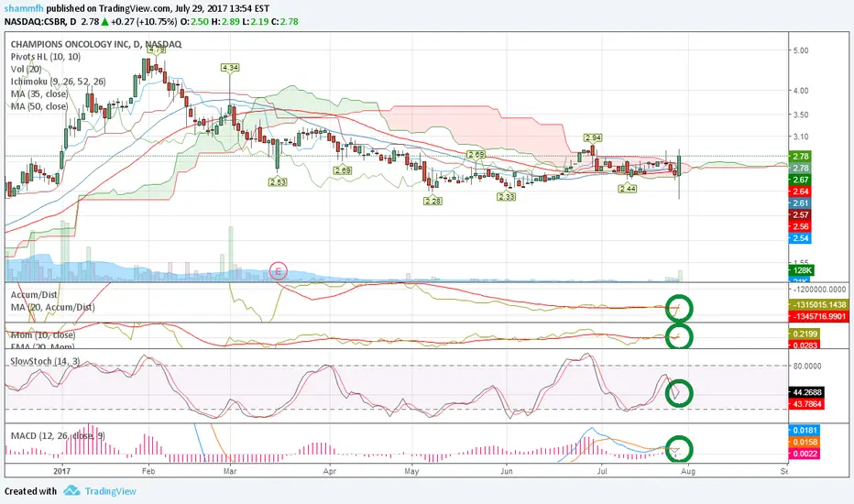Click the Apr date axis label
Image resolution: width=854 pixels, height=504 pixels.
tap(329, 471)
